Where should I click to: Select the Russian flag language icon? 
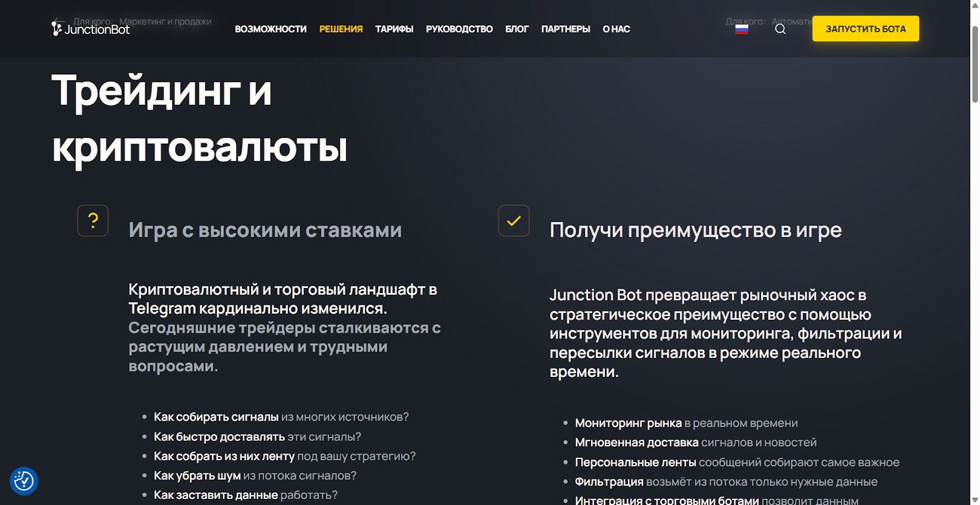(x=742, y=29)
